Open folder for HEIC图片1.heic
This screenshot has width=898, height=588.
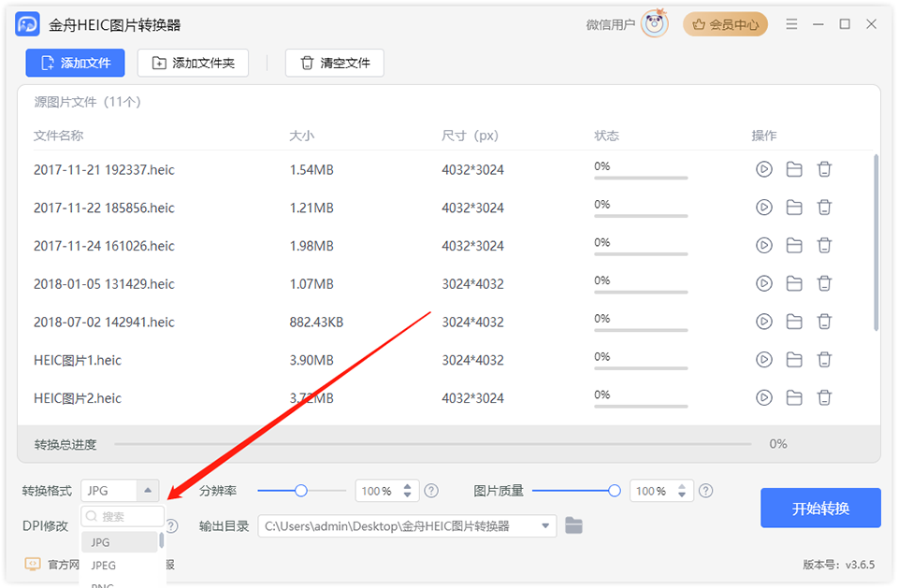794,360
